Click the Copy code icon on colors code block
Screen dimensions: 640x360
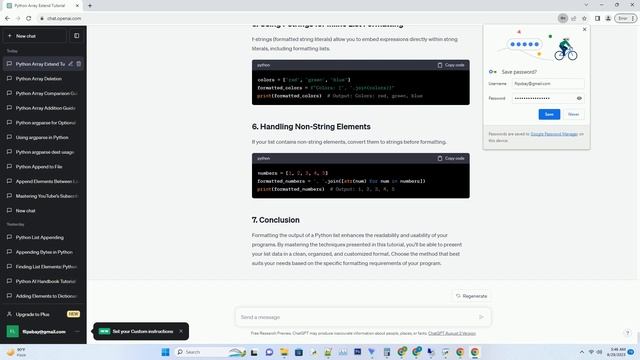coord(440,65)
